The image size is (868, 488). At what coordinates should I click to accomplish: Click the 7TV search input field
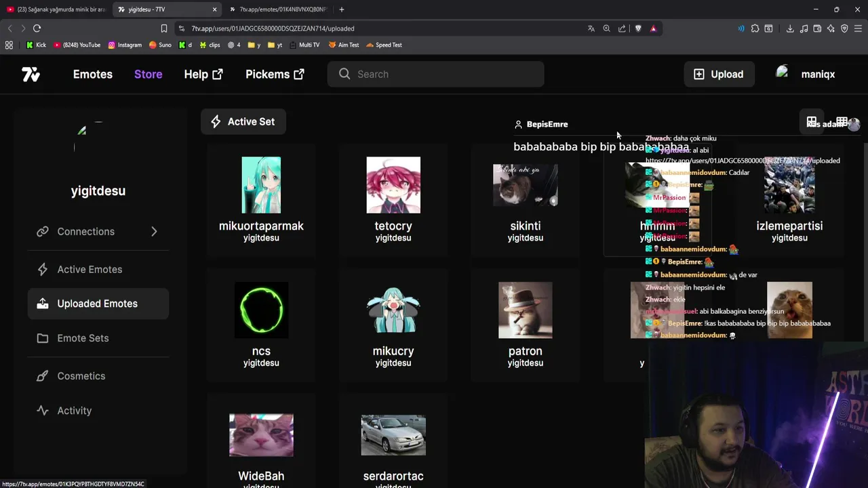pyautogui.click(x=435, y=74)
